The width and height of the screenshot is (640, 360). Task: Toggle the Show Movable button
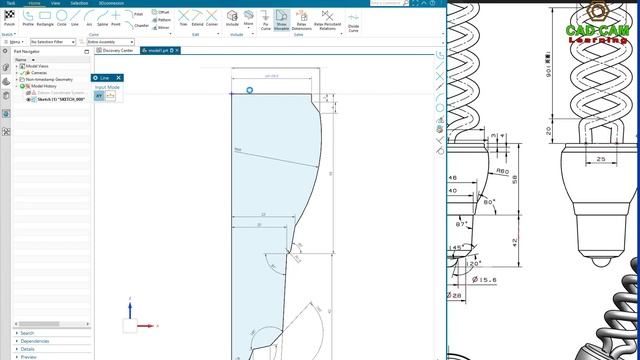pyautogui.click(x=281, y=20)
